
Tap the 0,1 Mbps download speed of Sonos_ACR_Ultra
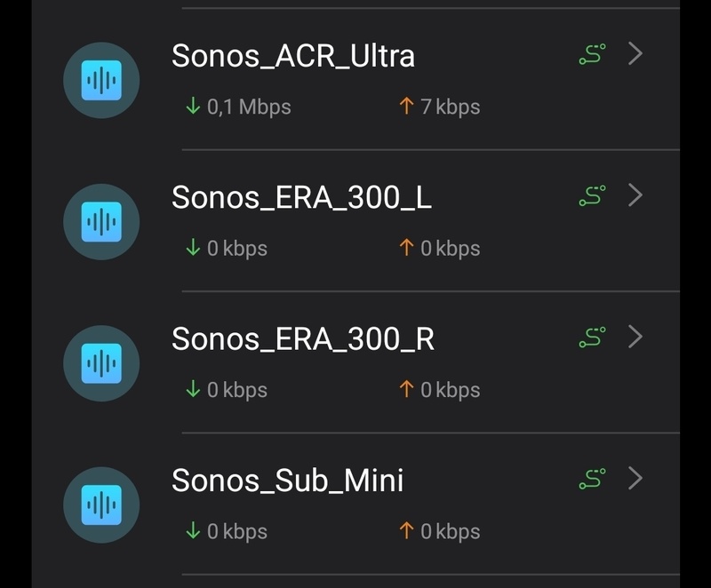point(238,107)
